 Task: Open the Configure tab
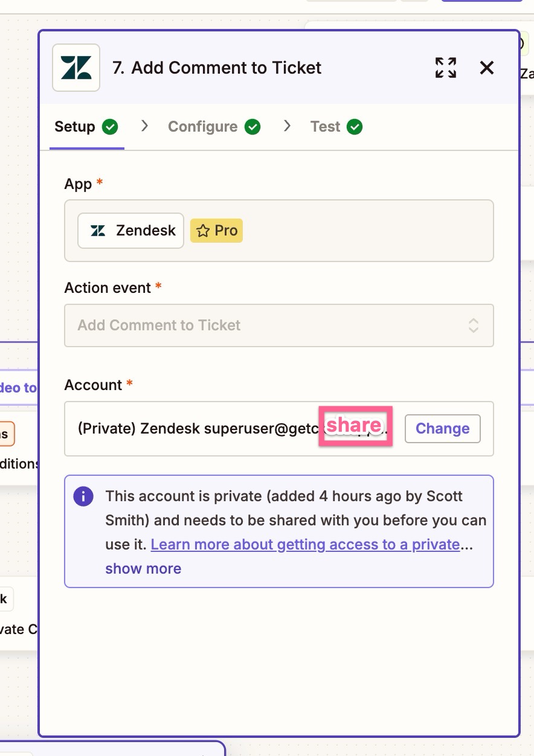tap(214, 127)
